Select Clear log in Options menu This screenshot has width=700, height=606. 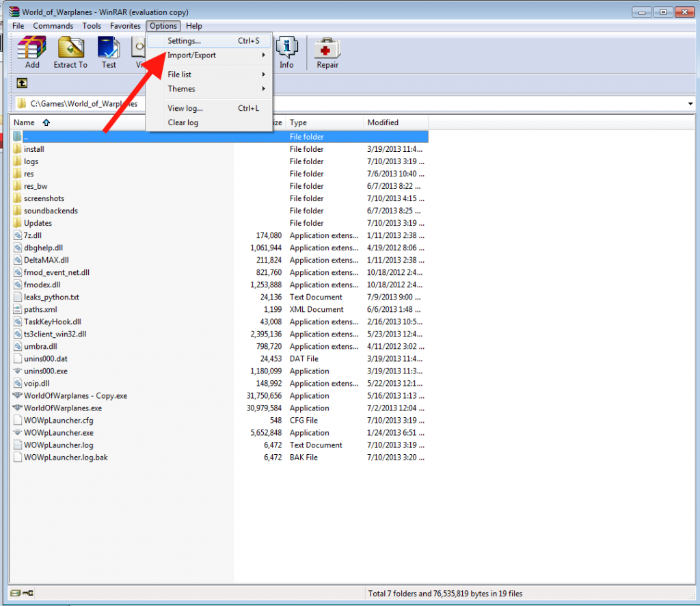[x=209, y=122]
